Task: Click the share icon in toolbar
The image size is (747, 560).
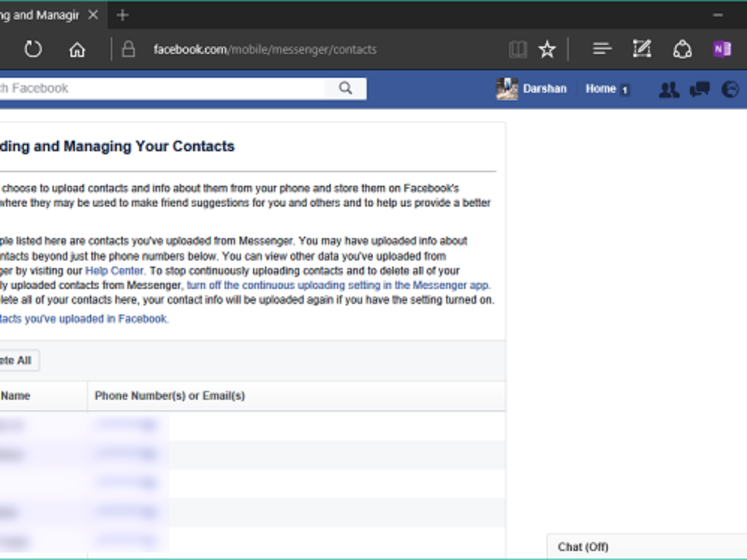Action: (x=682, y=49)
